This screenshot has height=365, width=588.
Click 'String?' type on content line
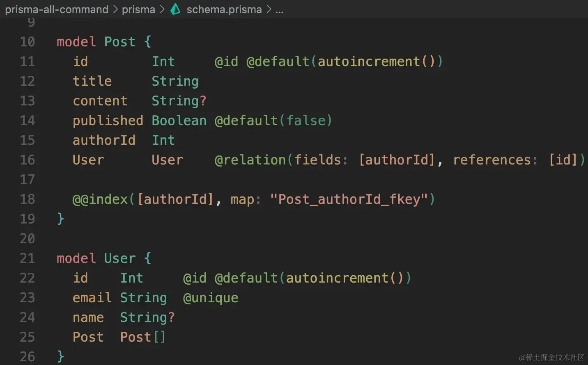click(x=179, y=101)
